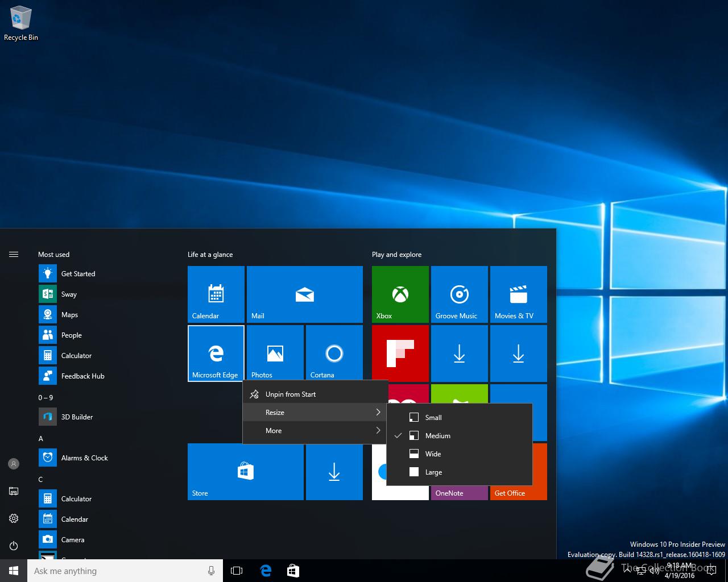Choose Large tile size
The image size is (728, 582).
(460, 472)
